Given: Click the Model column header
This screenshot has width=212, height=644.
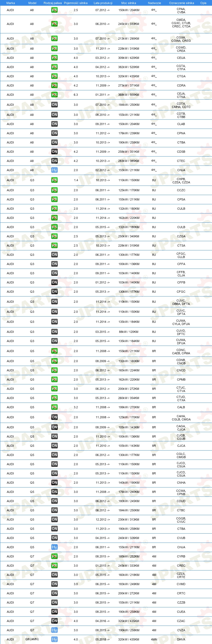Looking at the screenshot, I should [x=32, y=3].
